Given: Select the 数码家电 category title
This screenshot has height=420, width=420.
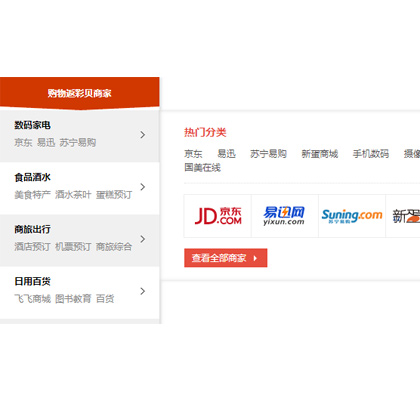Looking at the screenshot, I should click(x=32, y=125).
